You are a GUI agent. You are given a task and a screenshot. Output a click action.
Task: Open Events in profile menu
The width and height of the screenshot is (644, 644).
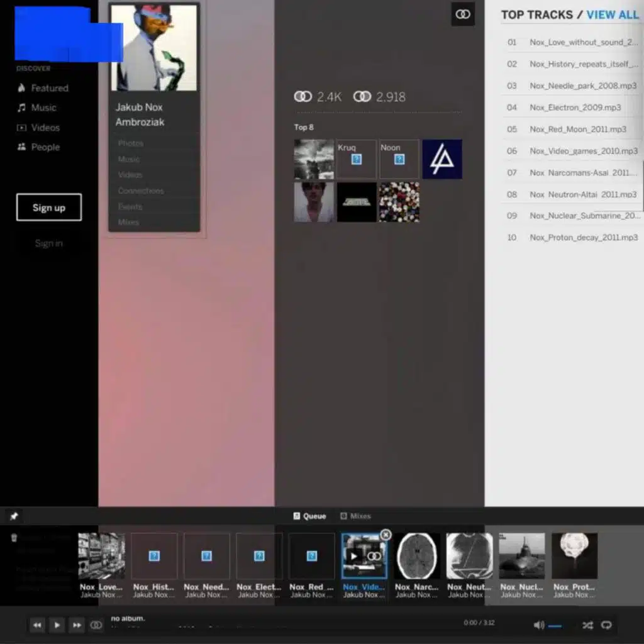(x=130, y=206)
